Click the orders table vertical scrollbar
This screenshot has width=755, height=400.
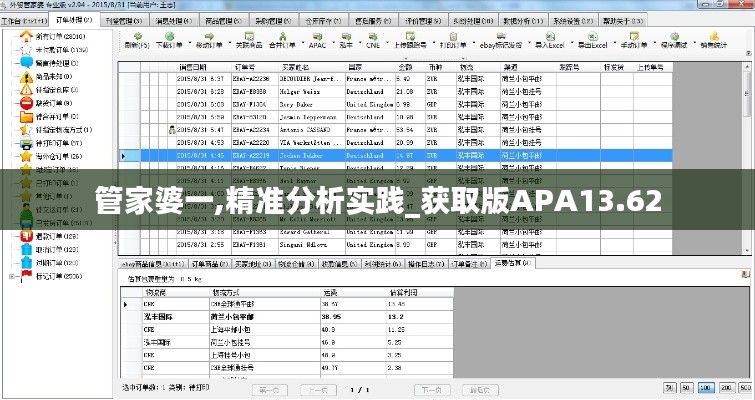(747, 159)
